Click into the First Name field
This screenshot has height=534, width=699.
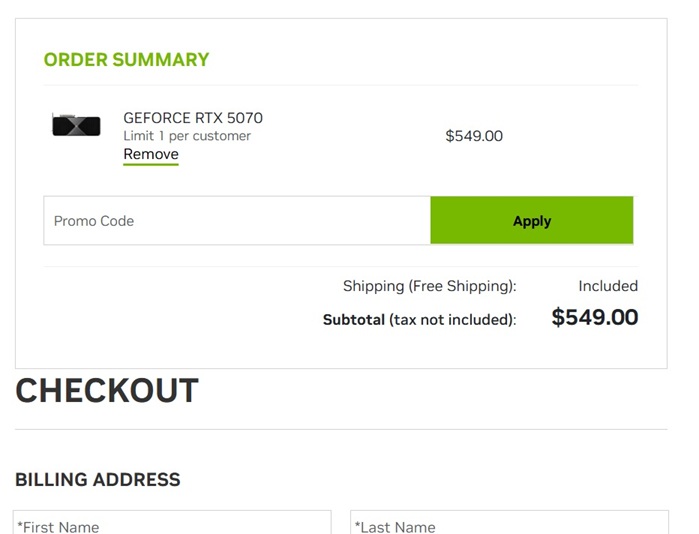pos(172,524)
